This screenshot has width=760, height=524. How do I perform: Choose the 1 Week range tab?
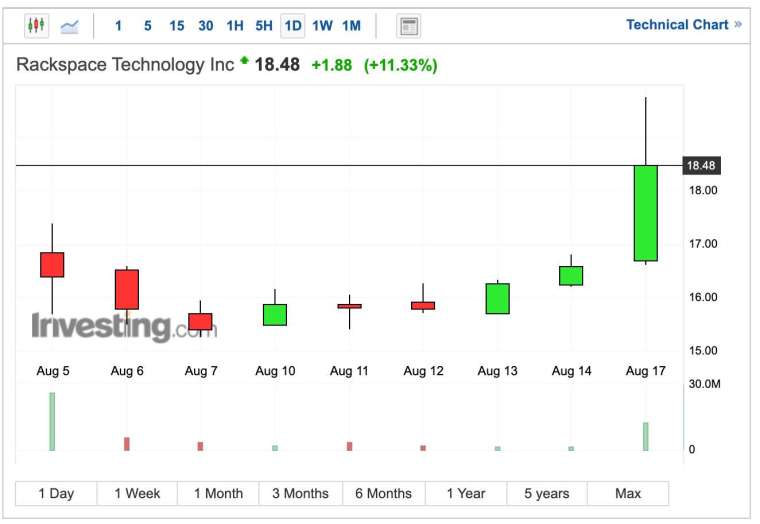(137, 493)
